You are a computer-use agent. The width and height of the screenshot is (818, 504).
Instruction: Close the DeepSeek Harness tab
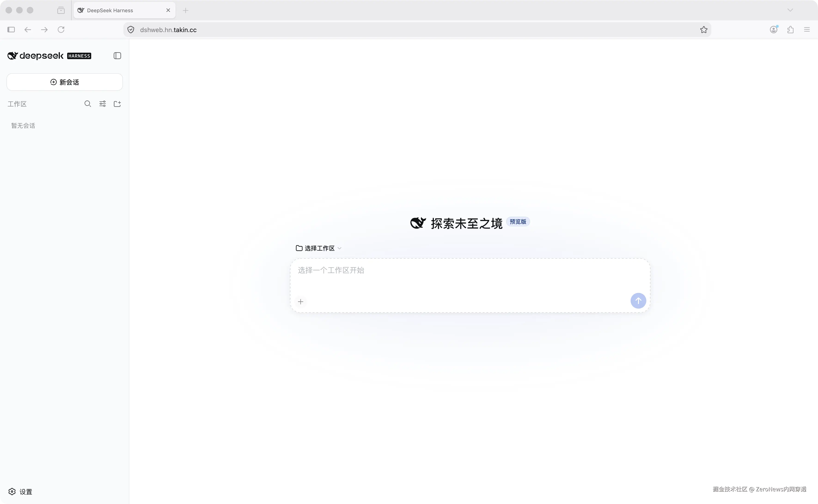168,10
